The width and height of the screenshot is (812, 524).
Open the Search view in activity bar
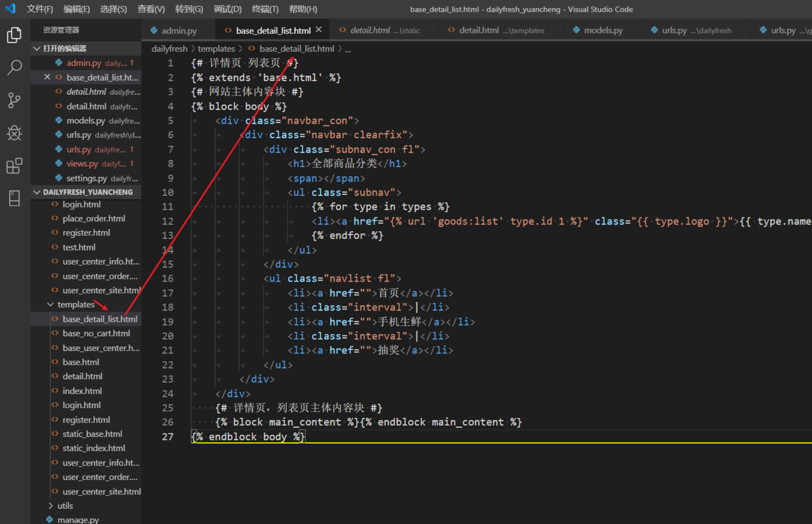tap(14, 67)
